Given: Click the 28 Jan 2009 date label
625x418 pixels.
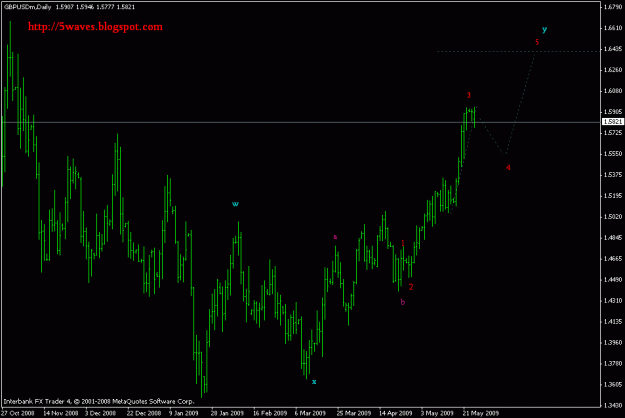Looking at the screenshot, I should [x=227, y=413].
